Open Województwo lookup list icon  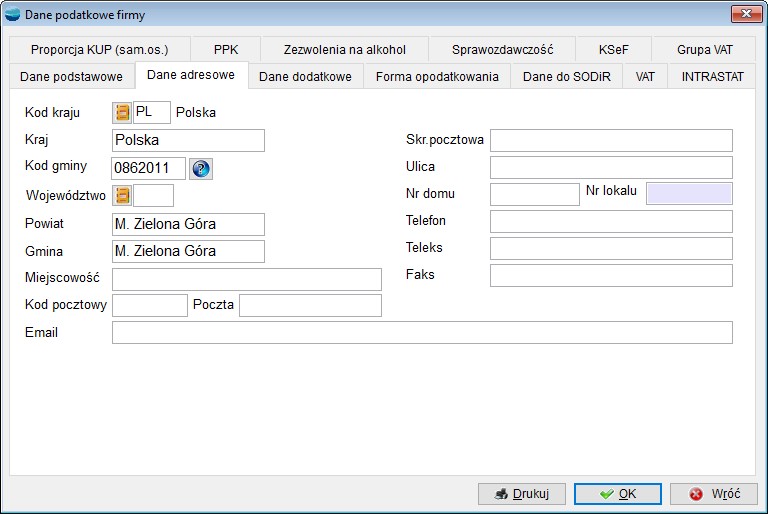click(x=123, y=196)
